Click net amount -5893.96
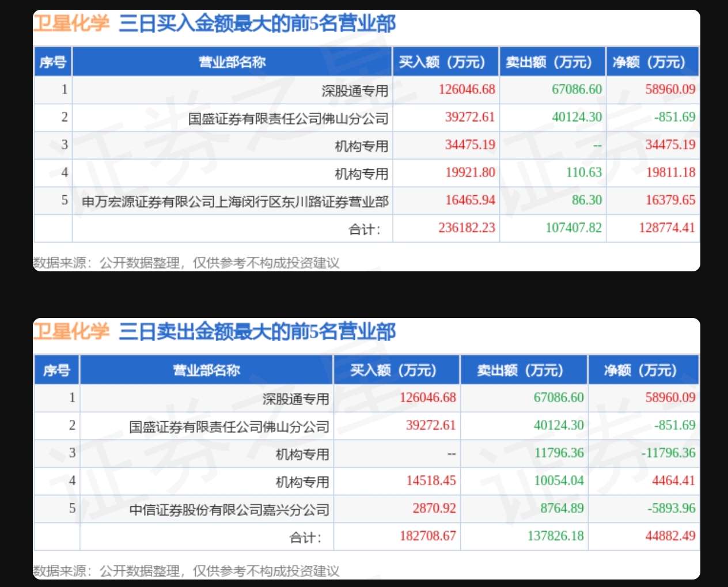Image resolution: width=728 pixels, height=587 pixels. (x=672, y=508)
